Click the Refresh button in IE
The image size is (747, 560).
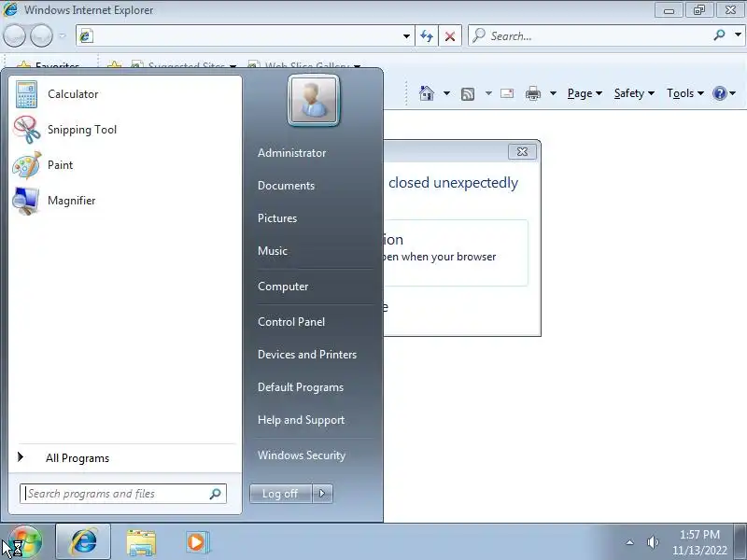click(427, 35)
